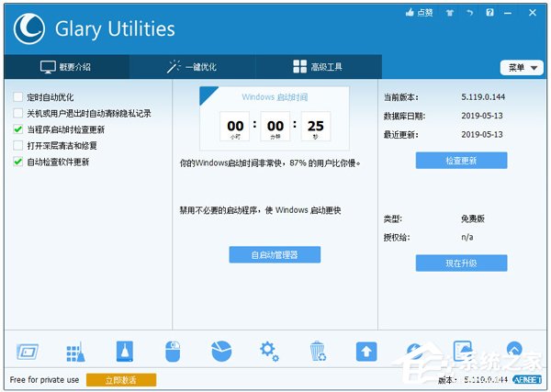The width and height of the screenshot is (551, 392).
Task: Open the 菜单 dropdown menu
Action: (522, 67)
